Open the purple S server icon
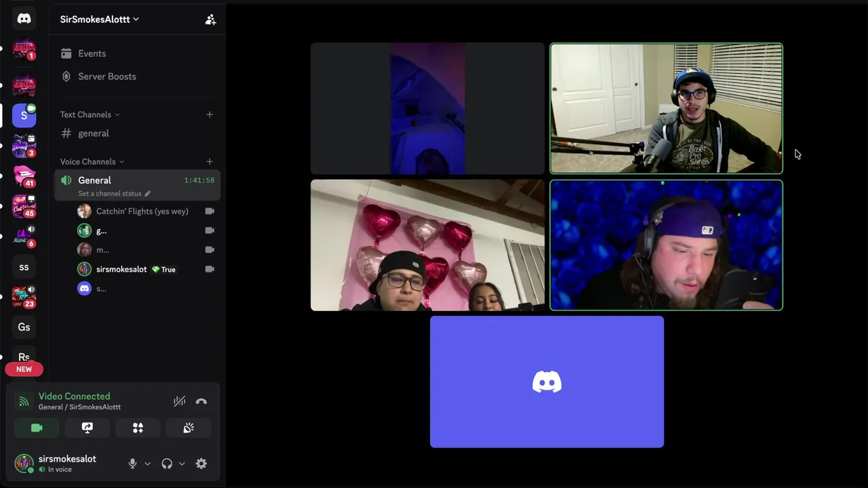Image resolution: width=868 pixels, height=488 pixels. (24, 115)
